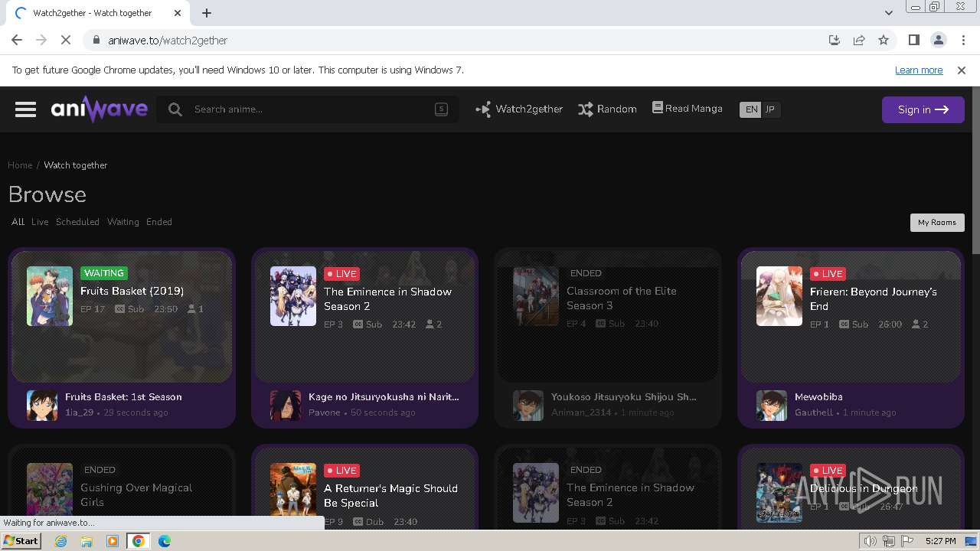Click Gauthell host avatar
Screen dimensions: 980x551
tap(772, 406)
